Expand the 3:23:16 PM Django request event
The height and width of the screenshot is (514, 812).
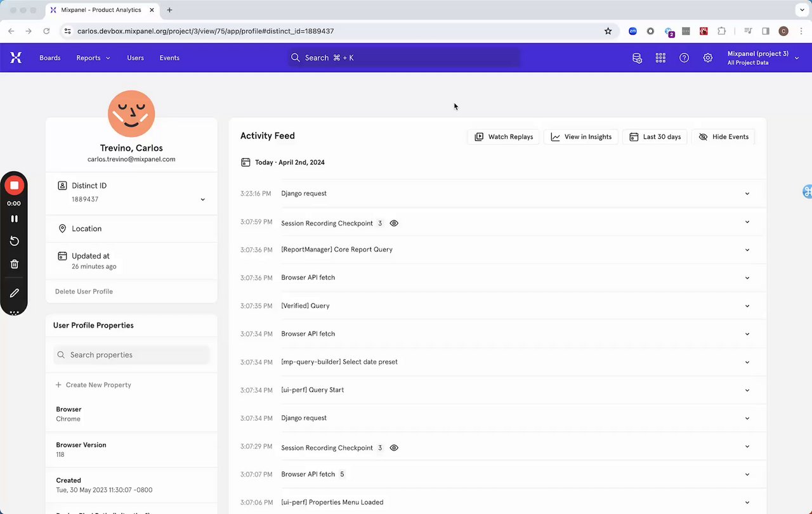747,193
